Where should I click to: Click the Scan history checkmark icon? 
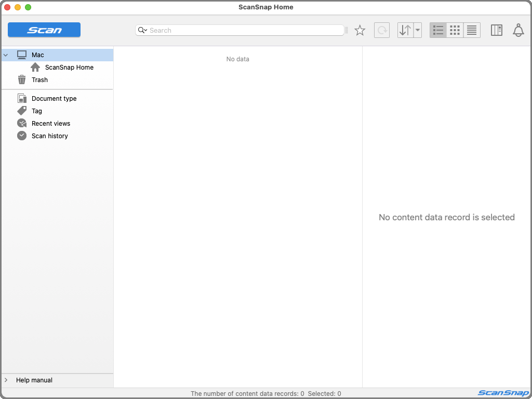(22, 136)
